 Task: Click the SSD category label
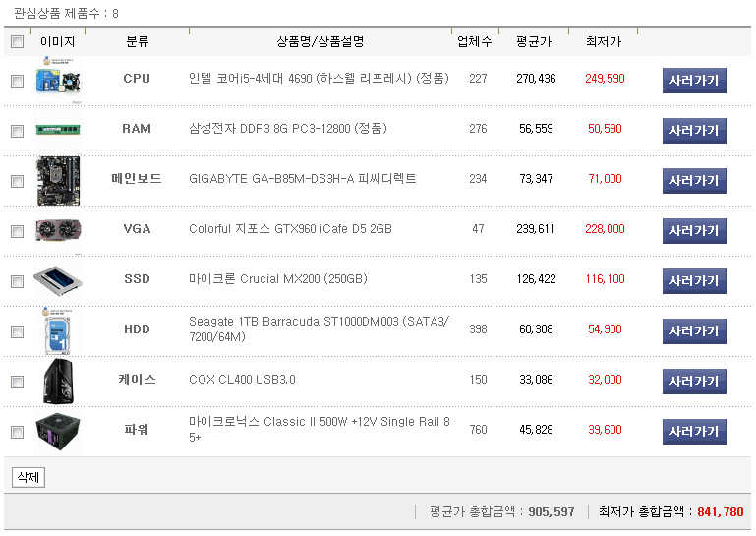137,279
